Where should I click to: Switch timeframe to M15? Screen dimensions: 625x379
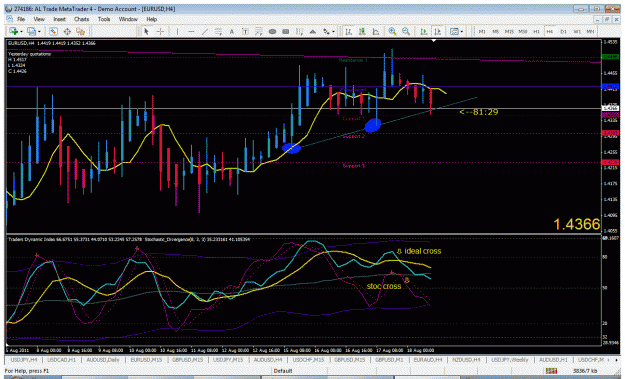click(x=509, y=31)
